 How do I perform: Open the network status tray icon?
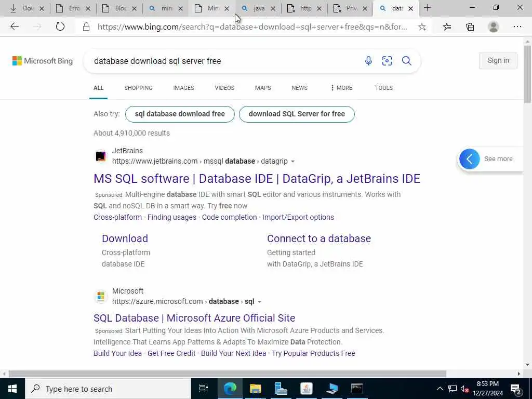[x=453, y=389]
